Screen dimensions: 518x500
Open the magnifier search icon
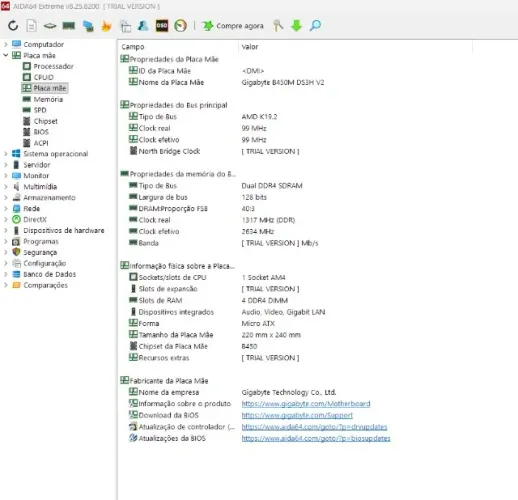[315, 26]
